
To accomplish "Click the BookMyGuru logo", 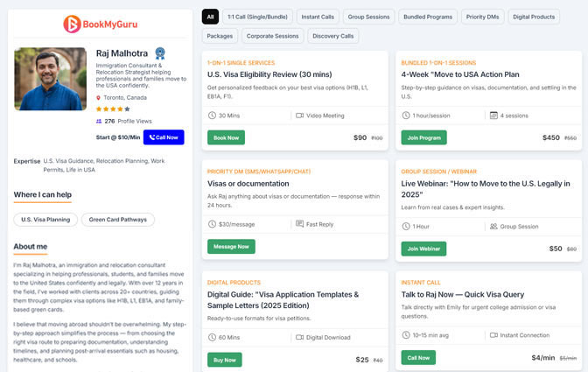I will [x=100, y=25].
